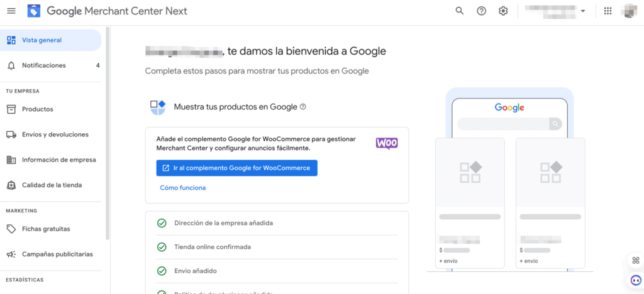Expand the account selector dropdown arrow
Viewport: 644px width, 294px height.
coord(583,11)
